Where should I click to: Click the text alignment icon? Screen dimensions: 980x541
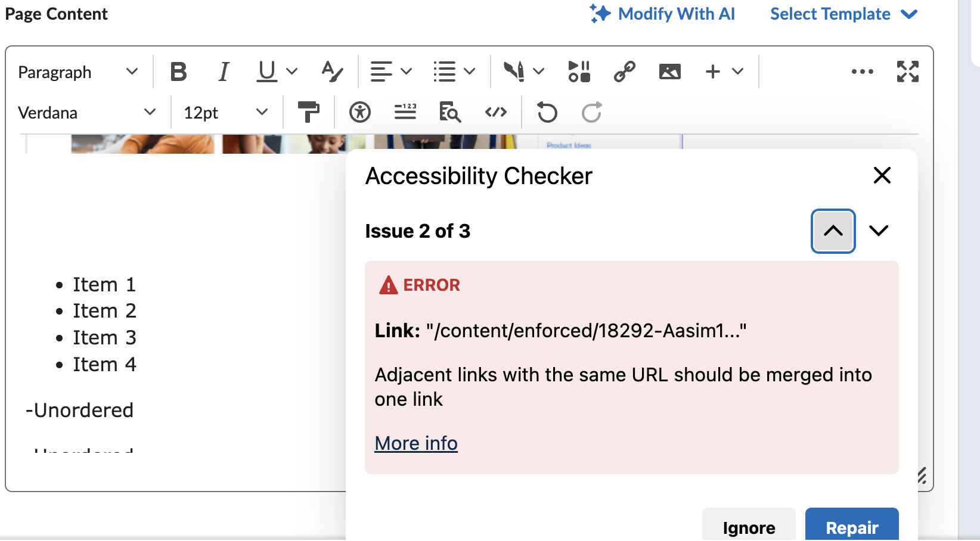point(381,71)
